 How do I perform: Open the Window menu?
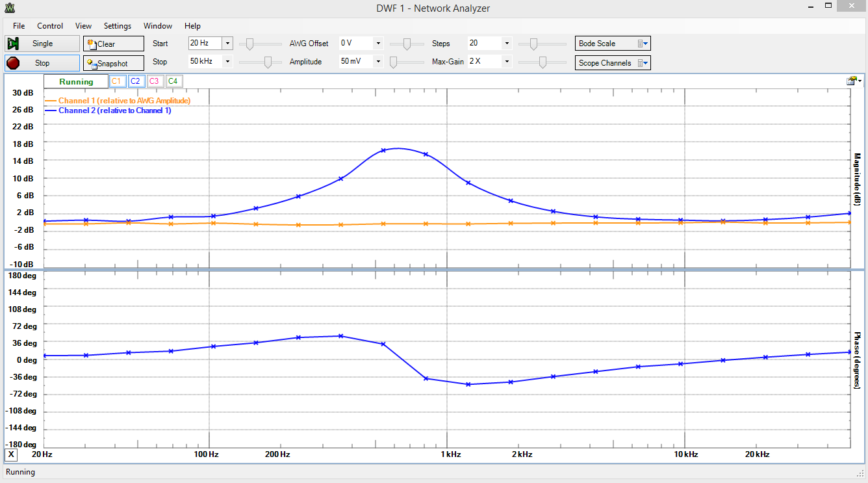point(158,26)
